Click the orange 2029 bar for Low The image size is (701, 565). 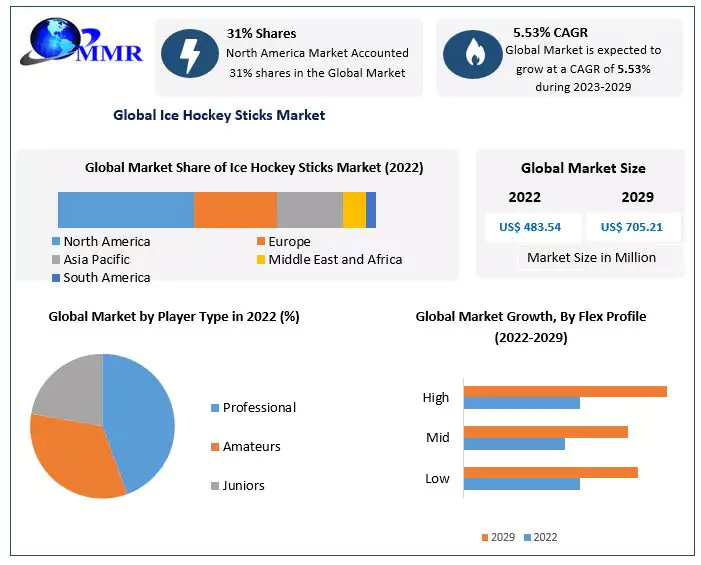click(x=550, y=472)
